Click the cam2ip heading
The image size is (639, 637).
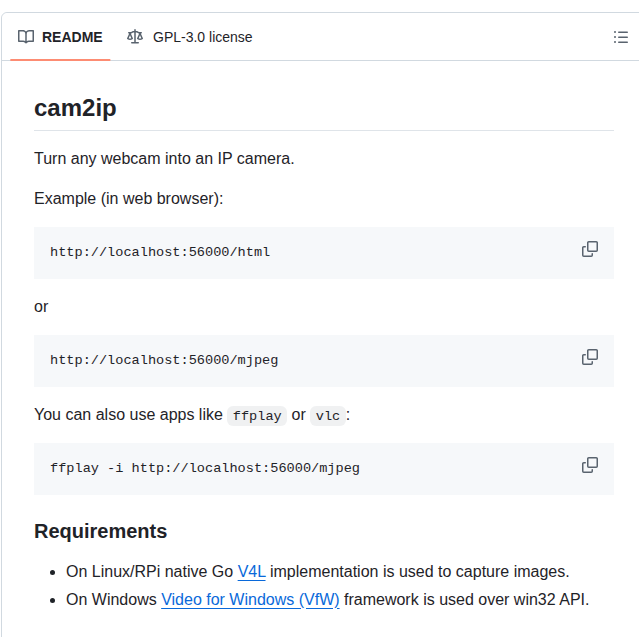click(x=75, y=108)
